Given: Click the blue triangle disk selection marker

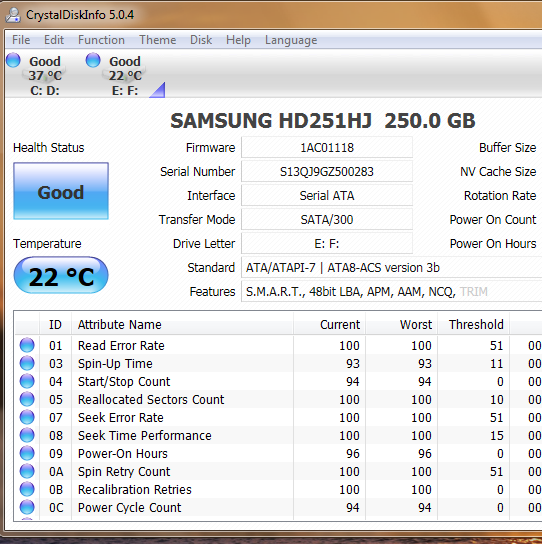Looking at the screenshot, I should (158, 90).
